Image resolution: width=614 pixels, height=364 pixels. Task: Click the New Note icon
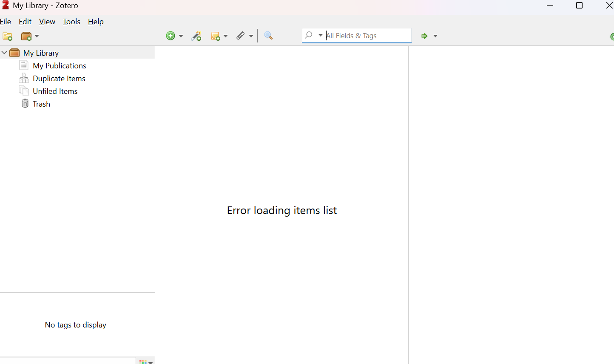coord(216,36)
